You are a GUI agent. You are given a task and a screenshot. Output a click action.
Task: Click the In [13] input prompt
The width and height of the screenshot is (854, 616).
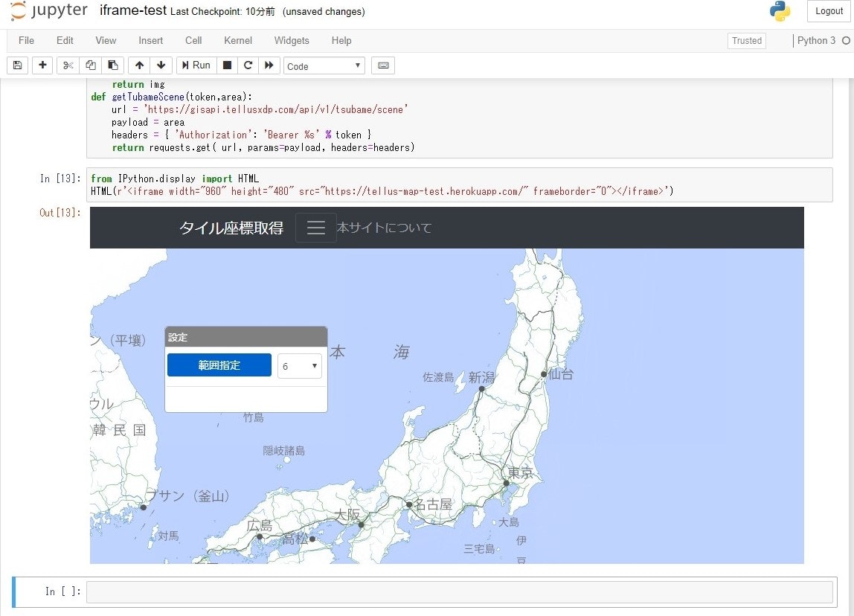pos(60,179)
